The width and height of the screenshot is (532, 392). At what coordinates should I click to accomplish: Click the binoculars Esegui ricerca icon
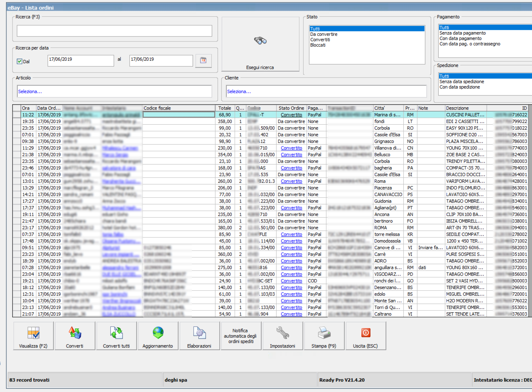260,41
